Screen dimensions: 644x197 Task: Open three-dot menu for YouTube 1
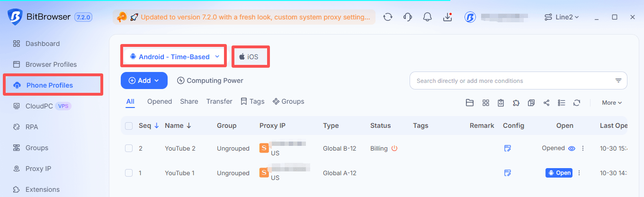tap(579, 173)
